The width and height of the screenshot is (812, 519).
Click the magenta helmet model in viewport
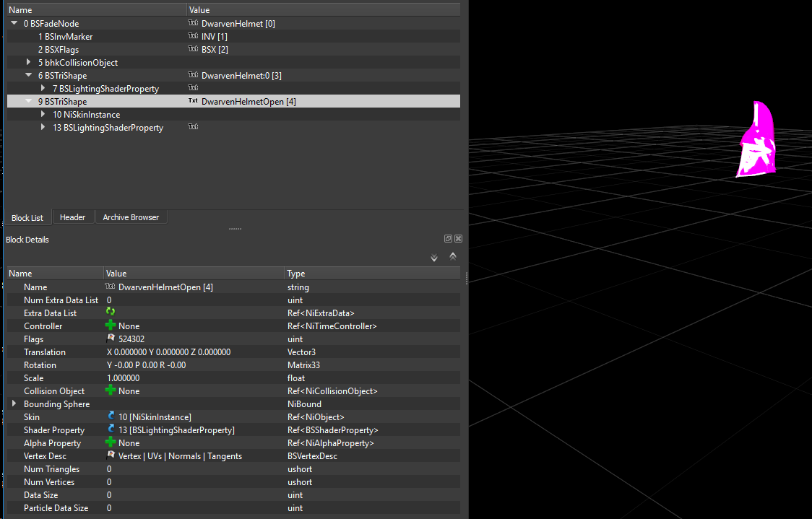[x=756, y=140]
